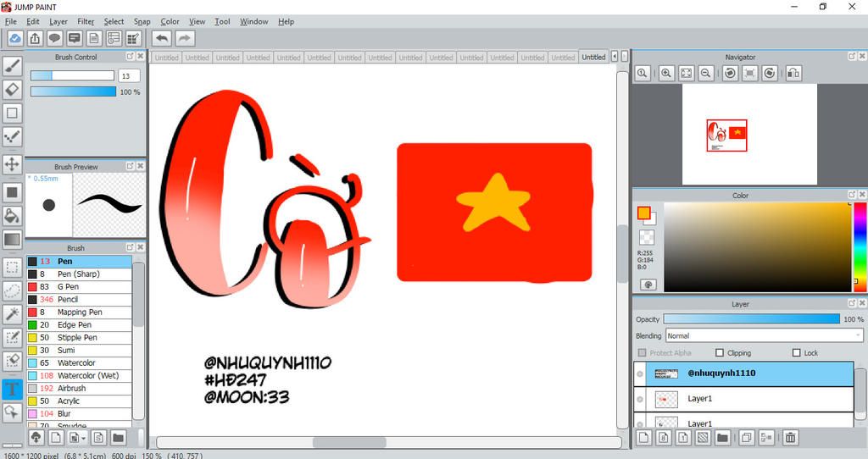Select the Gradient tool
The width and height of the screenshot is (868, 459).
point(12,240)
